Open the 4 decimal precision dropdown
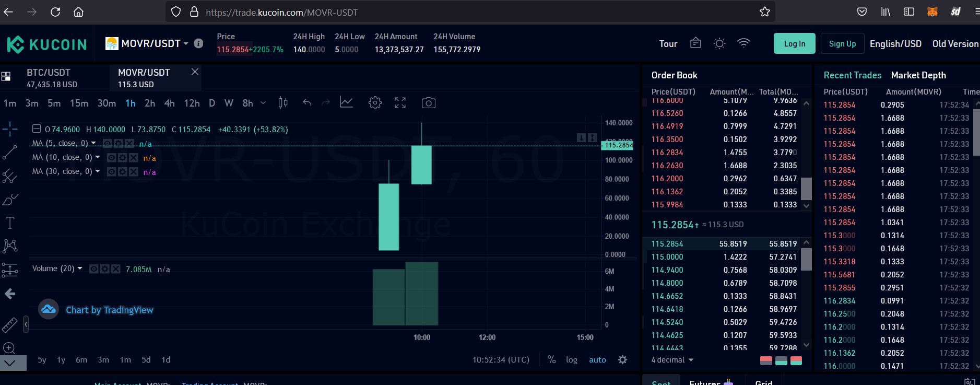The width and height of the screenshot is (980, 385). [x=672, y=360]
